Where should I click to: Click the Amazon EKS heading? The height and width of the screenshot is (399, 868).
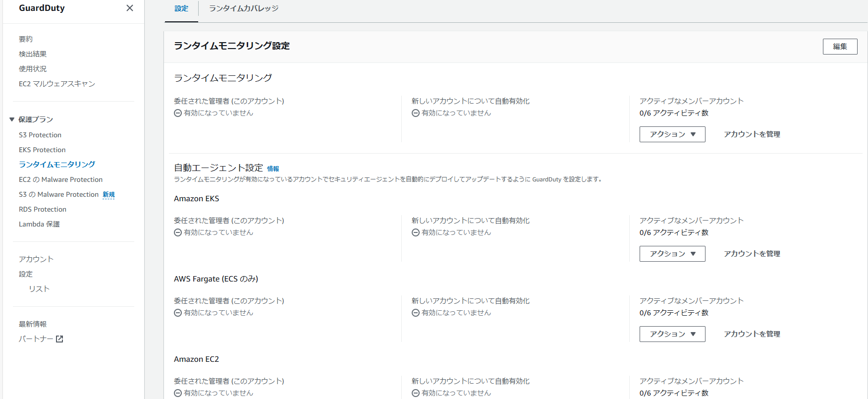point(196,199)
